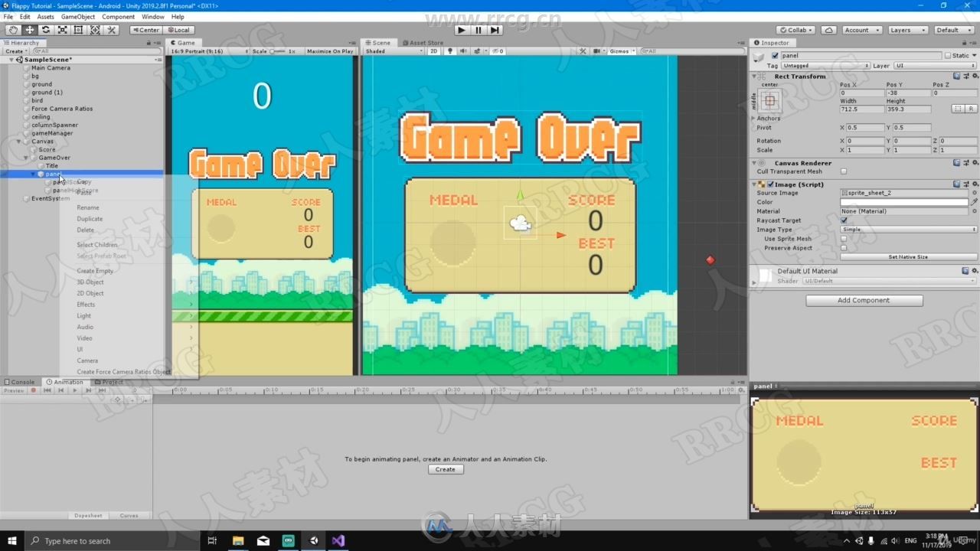Enable the Use Sprite Mesh checkbox
980x551 pixels.
[844, 239]
